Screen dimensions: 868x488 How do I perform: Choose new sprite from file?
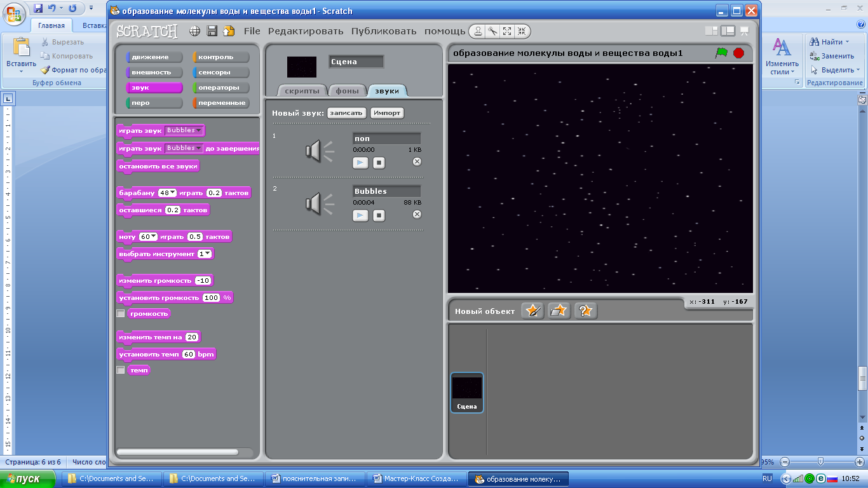point(559,311)
